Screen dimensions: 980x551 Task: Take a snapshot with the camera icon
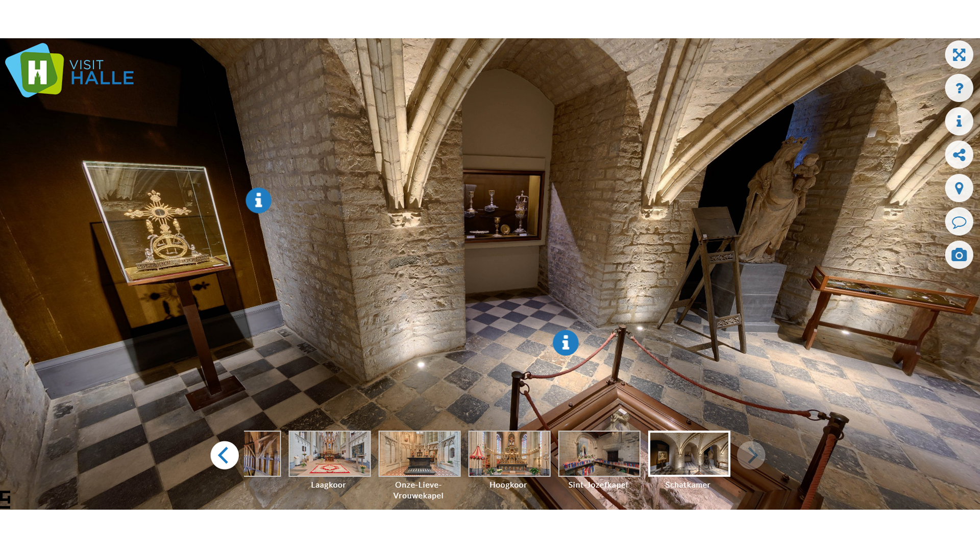959,255
